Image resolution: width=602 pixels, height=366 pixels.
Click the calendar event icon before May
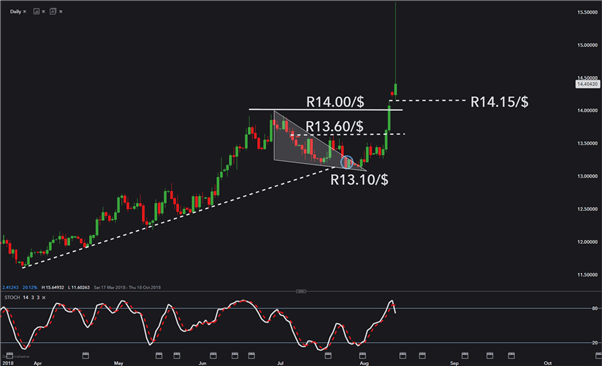(86, 356)
